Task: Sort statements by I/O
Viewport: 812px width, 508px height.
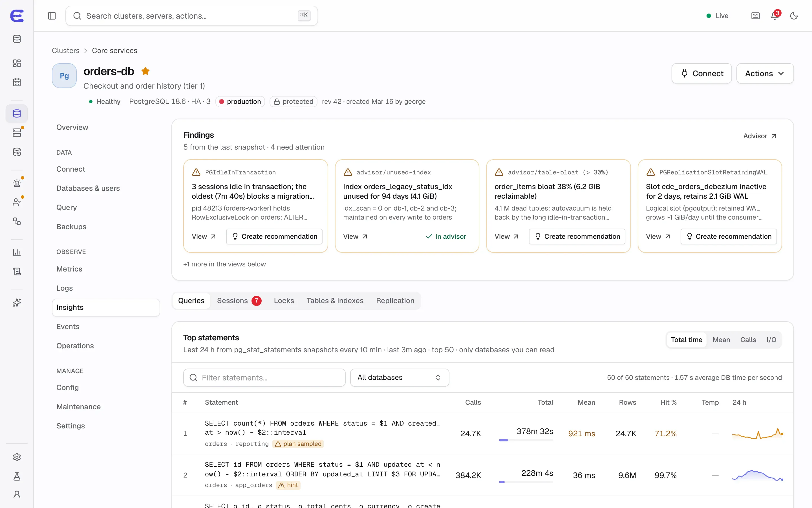Action: coord(771,340)
